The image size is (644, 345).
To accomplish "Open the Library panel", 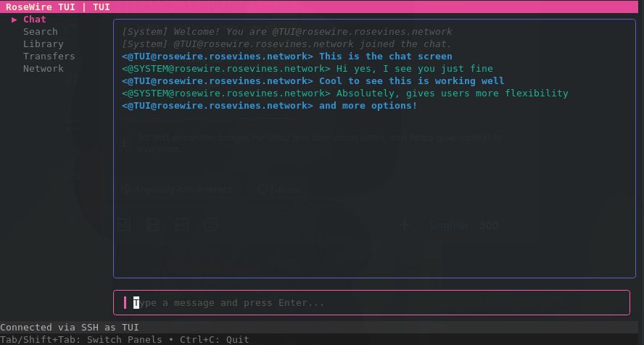I will click(43, 44).
